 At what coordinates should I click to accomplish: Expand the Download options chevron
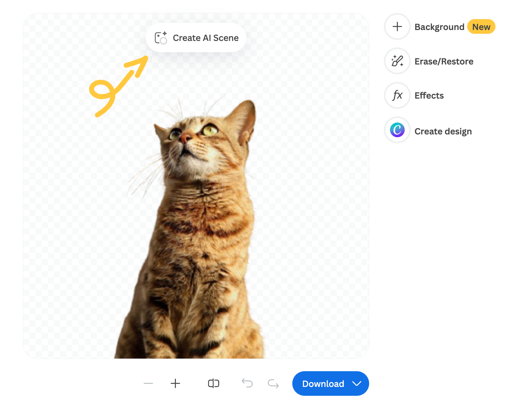point(357,383)
